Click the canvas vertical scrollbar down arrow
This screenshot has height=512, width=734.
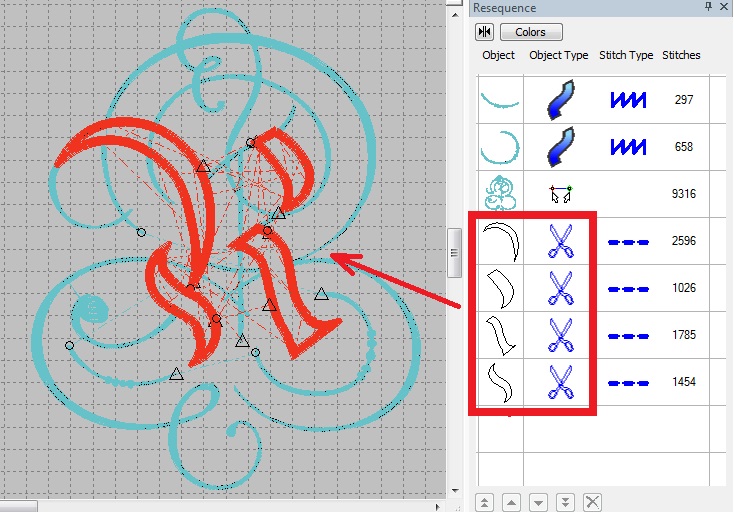click(455, 491)
